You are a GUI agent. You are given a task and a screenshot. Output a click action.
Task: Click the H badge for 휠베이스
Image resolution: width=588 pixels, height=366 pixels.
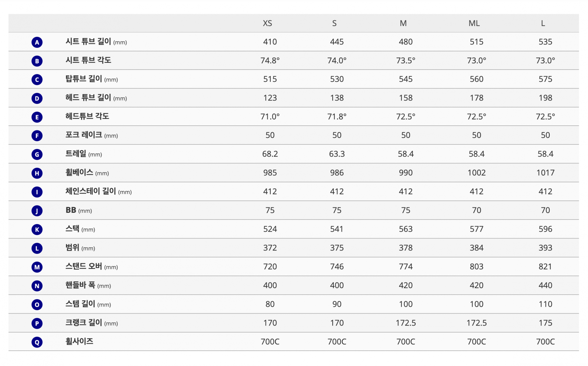37,173
